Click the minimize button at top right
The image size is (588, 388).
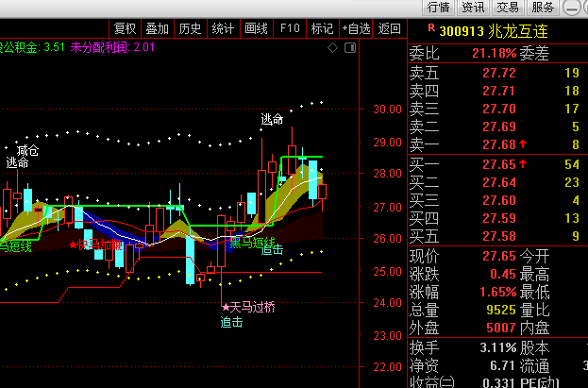coord(572,8)
